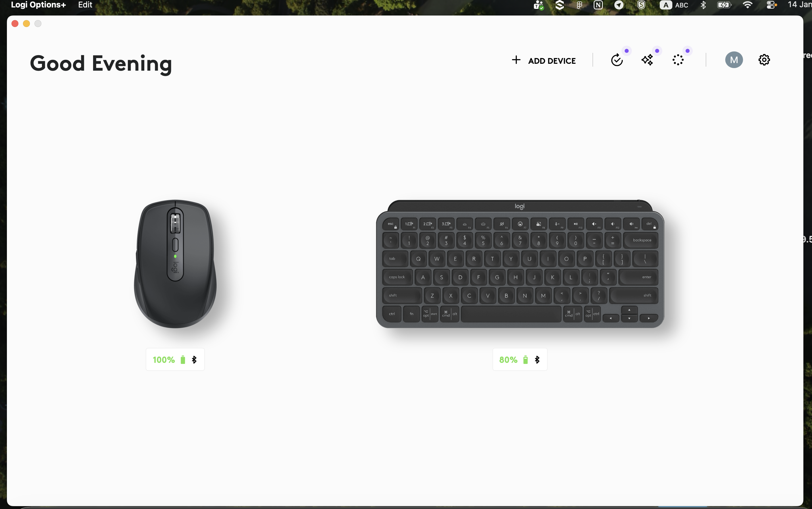Open the AI sparkle stars icon
812x509 pixels.
(647, 60)
